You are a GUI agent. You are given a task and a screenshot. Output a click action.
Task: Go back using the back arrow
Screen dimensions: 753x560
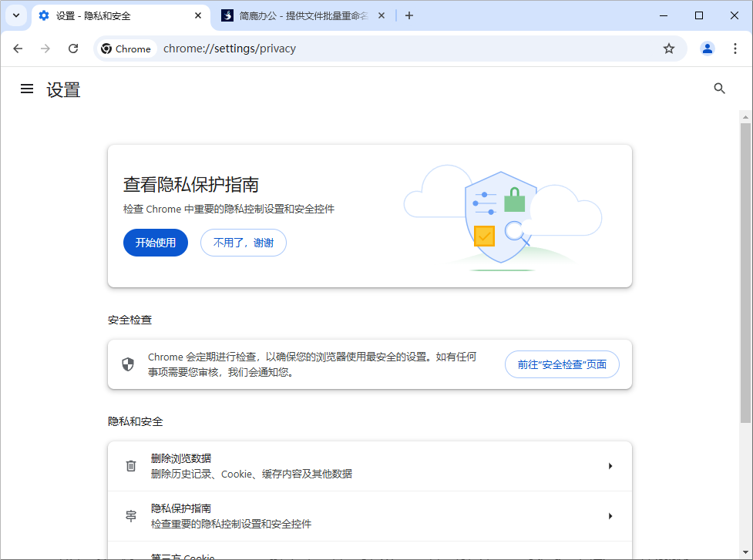(x=18, y=48)
